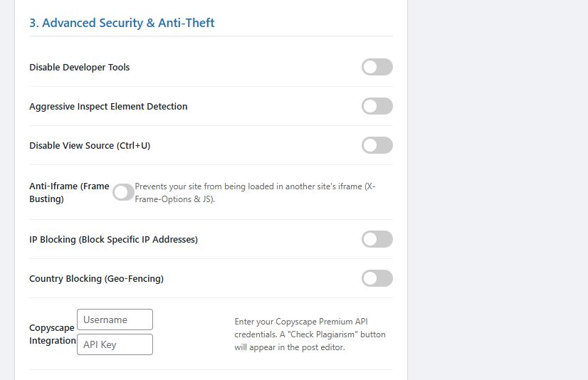Enable the Anti-Iframe Frame Busting toggle
The height and width of the screenshot is (380, 588).
(x=123, y=192)
